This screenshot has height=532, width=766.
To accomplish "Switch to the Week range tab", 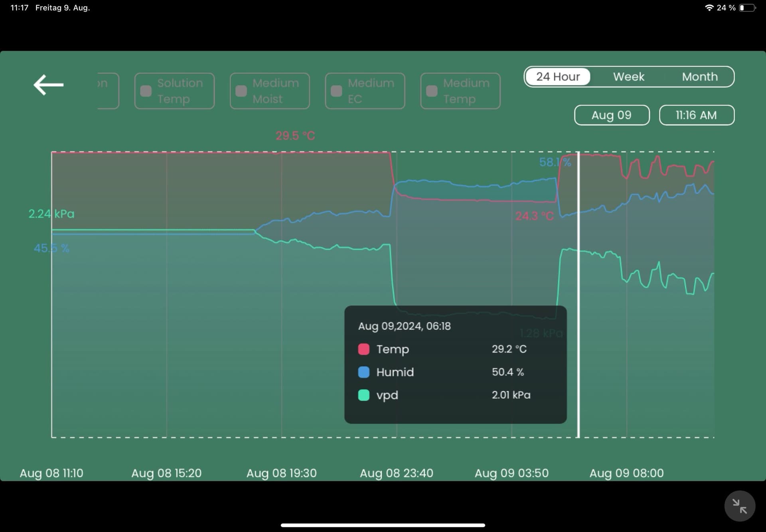I will coord(628,77).
